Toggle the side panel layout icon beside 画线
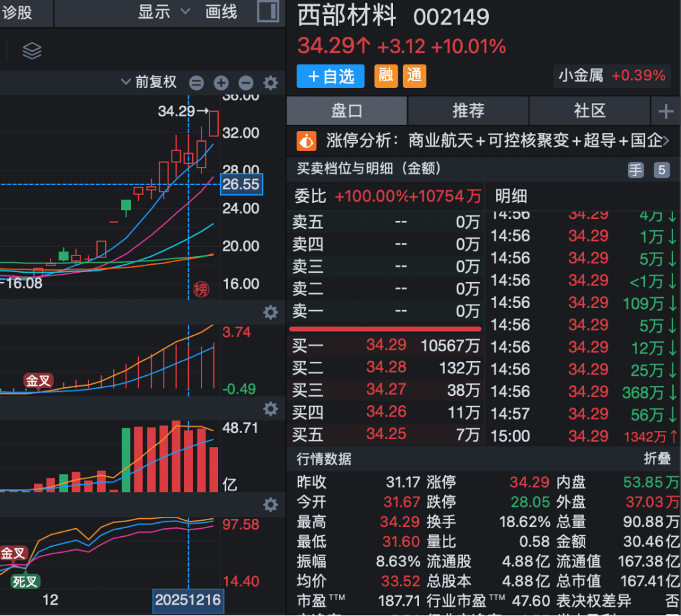Image resolution: width=681 pixels, height=616 pixels. (267, 12)
